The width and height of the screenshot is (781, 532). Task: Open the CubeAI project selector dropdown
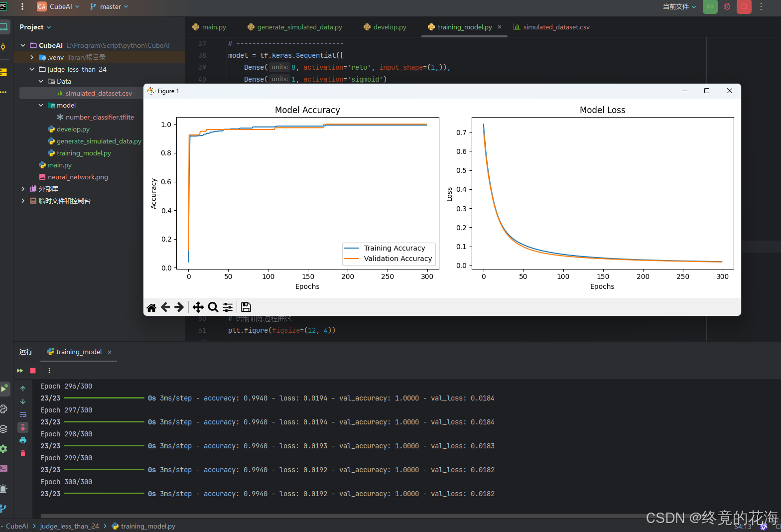[x=58, y=7]
